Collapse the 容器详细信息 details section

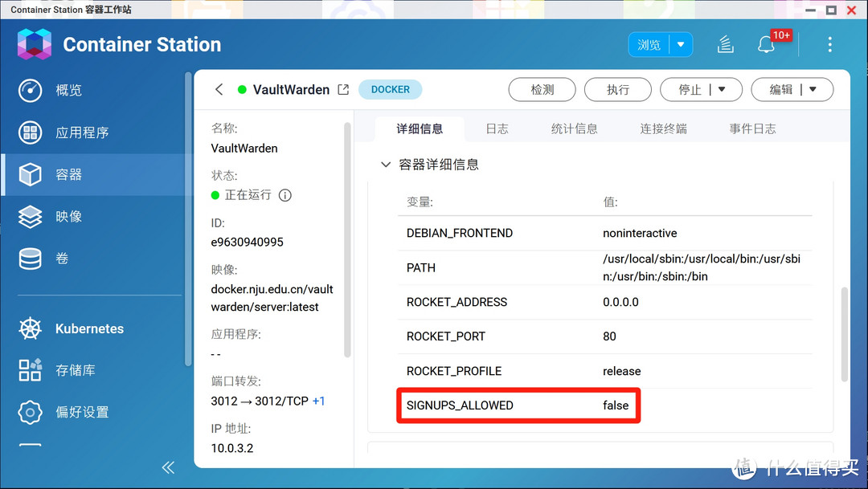(x=386, y=164)
